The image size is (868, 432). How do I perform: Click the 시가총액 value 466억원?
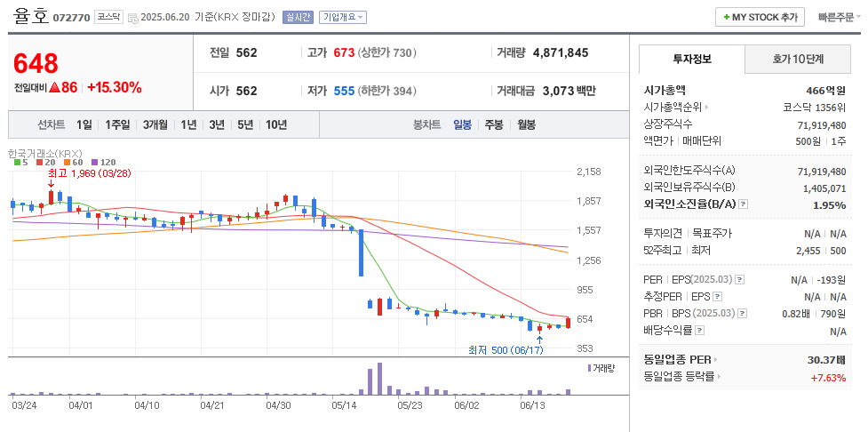tap(826, 91)
